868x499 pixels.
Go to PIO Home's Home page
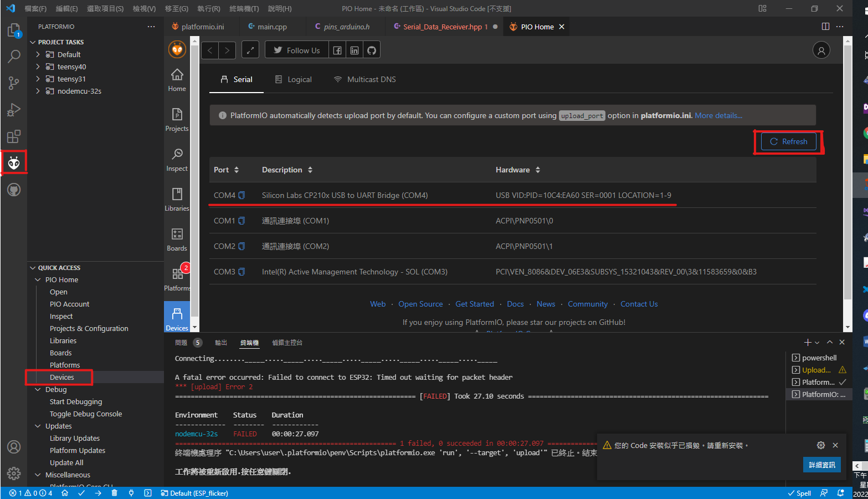(x=177, y=80)
